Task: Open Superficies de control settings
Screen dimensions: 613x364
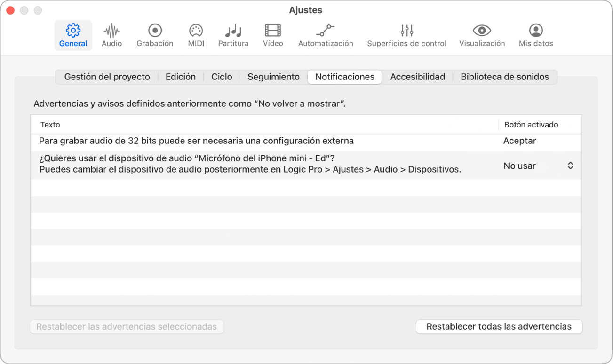Action: click(x=406, y=35)
